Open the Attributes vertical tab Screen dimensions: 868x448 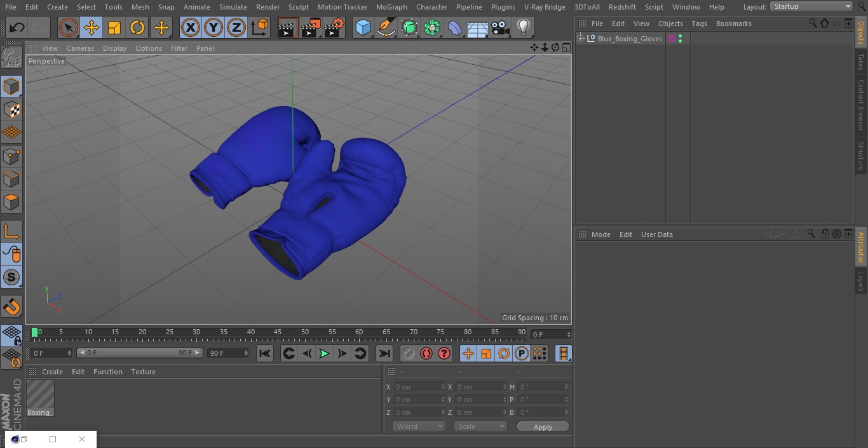pos(861,247)
